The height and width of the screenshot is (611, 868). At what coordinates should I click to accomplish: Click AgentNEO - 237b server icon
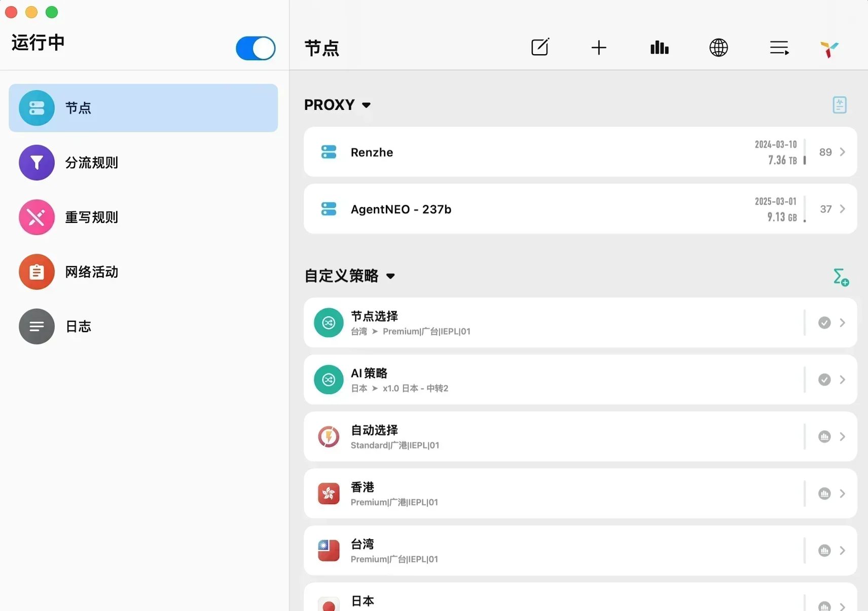click(x=329, y=209)
